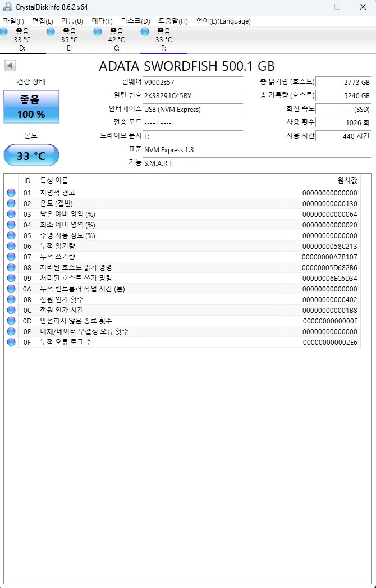Select the 전원 인가 횟수 attribute row
This screenshot has height=588, width=376.
point(182,299)
